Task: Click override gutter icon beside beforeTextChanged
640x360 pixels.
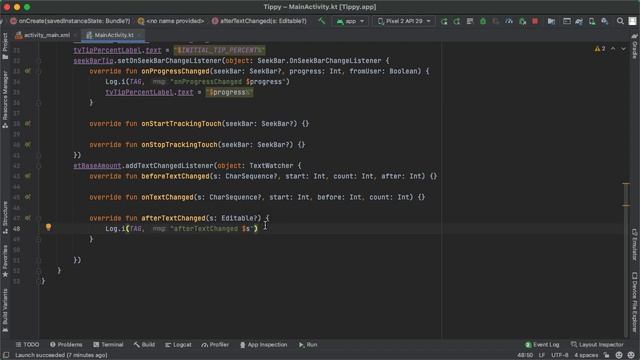Action: 27,176
